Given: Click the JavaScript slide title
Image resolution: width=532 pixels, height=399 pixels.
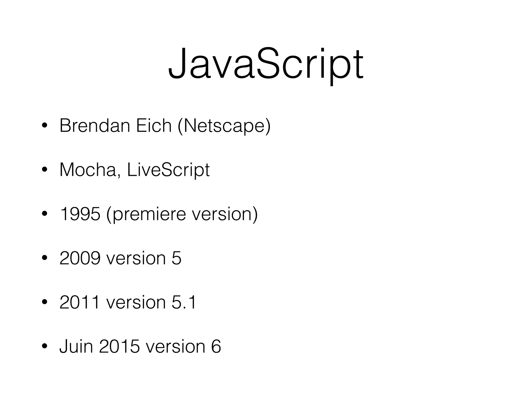Looking at the screenshot, I should pyautogui.click(x=265, y=64).
